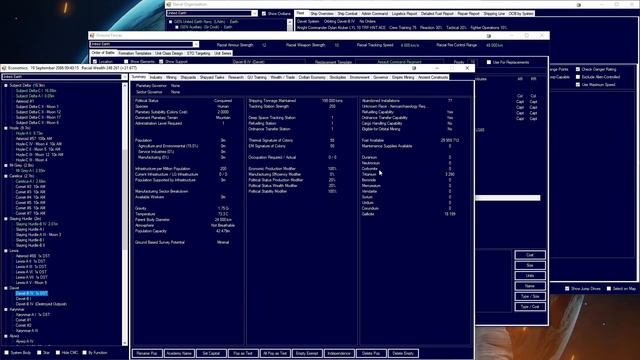Open the Governor tab
Image resolution: width=640 pixels, height=360 pixels.
coord(381,77)
